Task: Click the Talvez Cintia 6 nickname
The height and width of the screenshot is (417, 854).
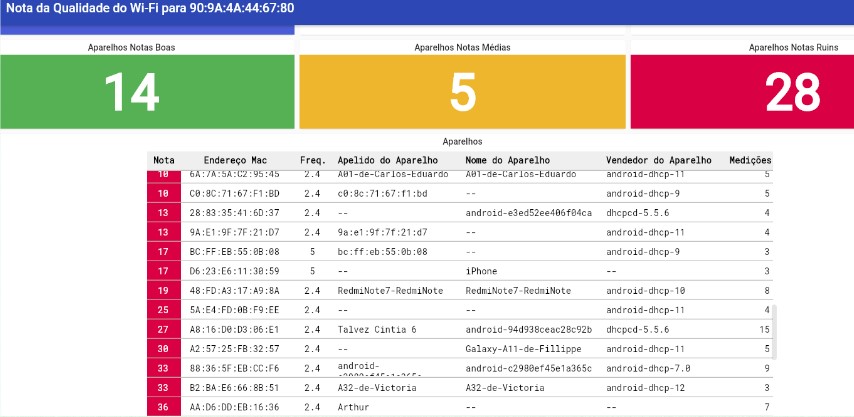Action: [x=377, y=330]
